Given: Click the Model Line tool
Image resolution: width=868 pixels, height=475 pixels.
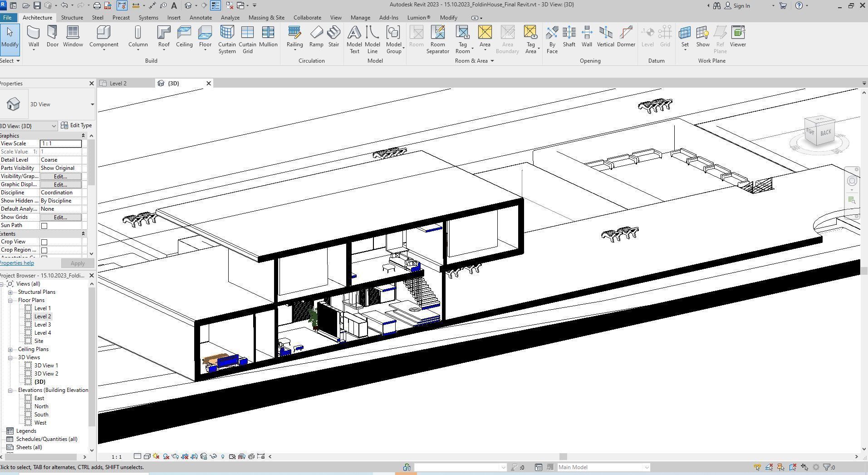Looking at the screenshot, I should click(x=372, y=40).
